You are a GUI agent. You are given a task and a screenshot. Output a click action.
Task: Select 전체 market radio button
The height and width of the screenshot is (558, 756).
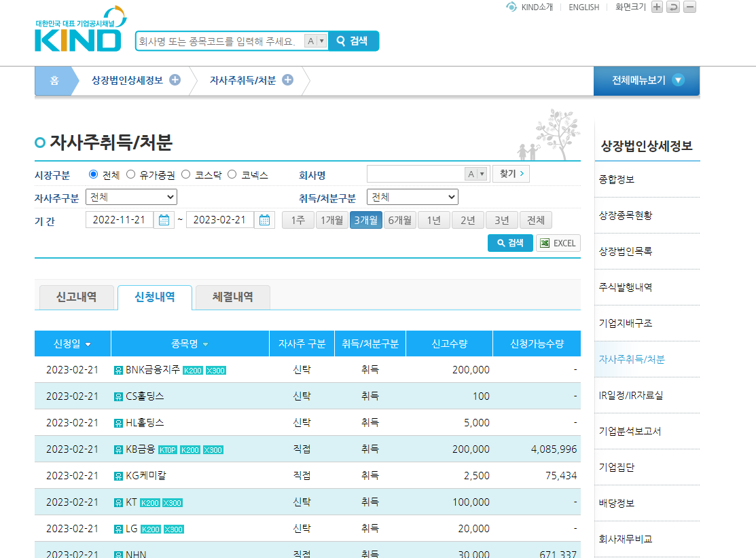coord(94,174)
